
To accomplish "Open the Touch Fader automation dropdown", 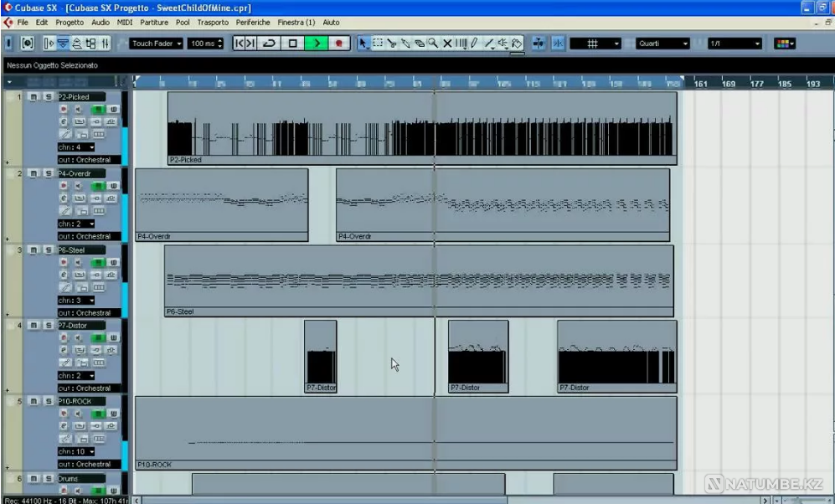I will tap(156, 44).
